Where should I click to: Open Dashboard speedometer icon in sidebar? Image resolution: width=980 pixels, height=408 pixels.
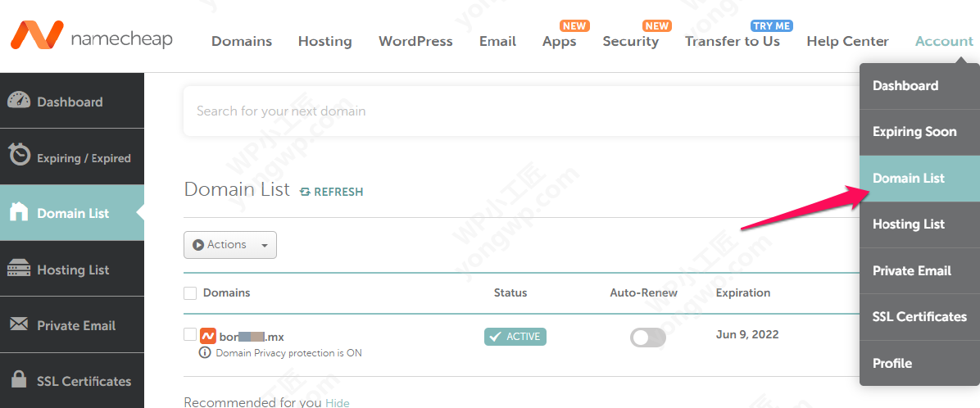click(x=19, y=102)
